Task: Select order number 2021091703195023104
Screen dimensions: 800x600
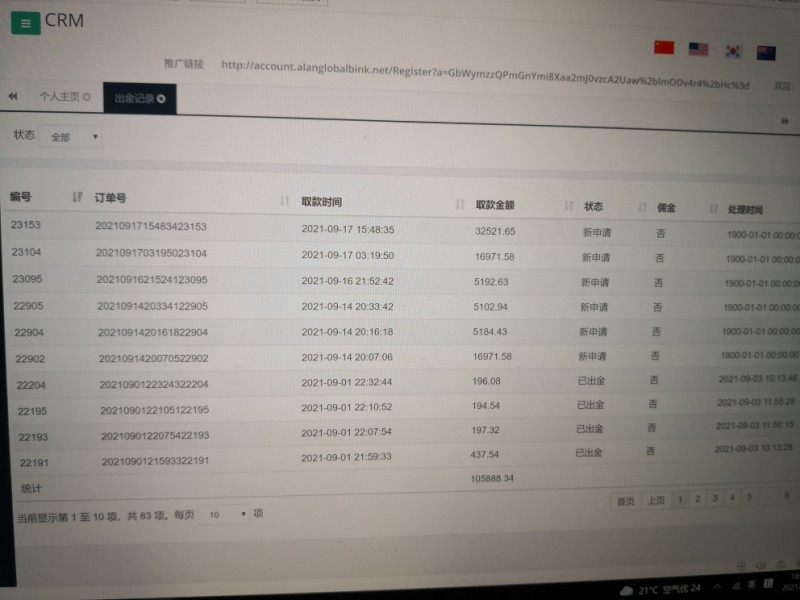Action: (x=152, y=253)
